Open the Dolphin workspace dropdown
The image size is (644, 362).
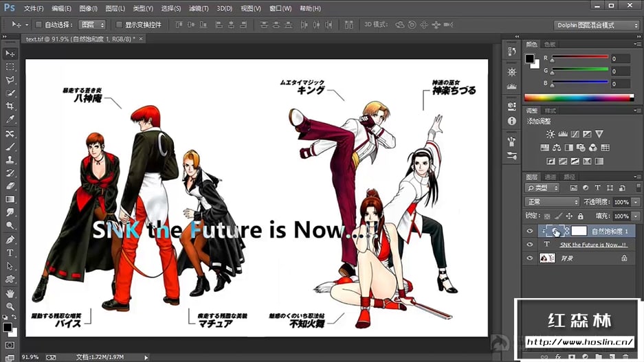tap(597, 25)
